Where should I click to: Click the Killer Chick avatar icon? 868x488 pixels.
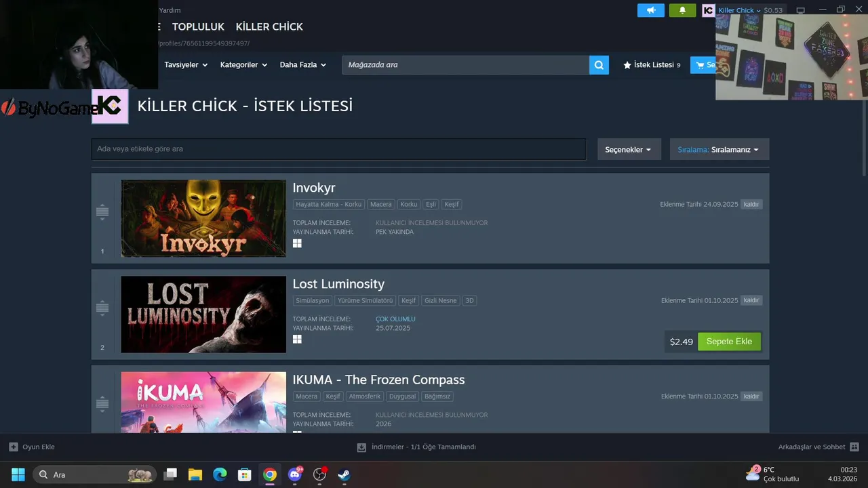[708, 10]
